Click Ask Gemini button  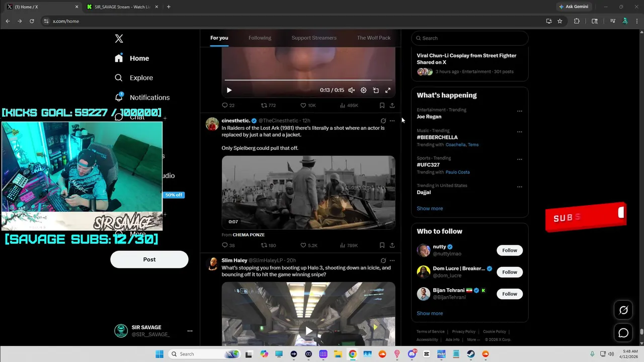click(x=574, y=7)
